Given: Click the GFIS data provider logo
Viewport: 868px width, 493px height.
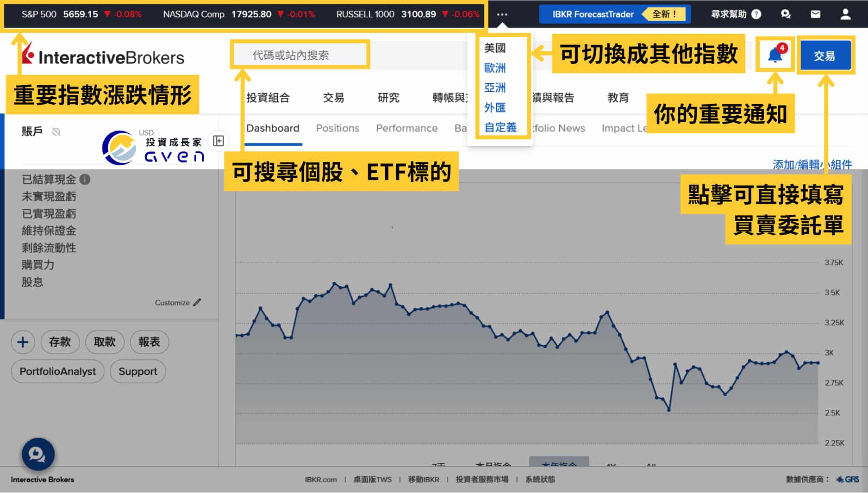Looking at the screenshot, I should click(x=848, y=480).
